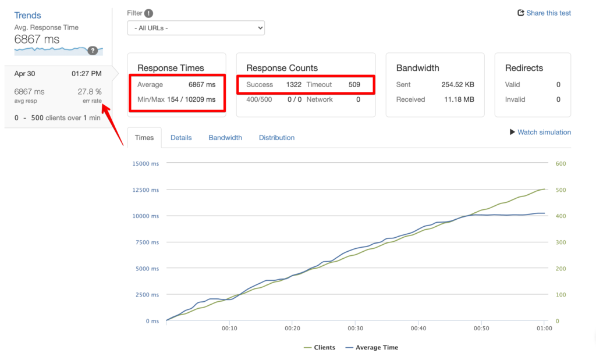Start the Watch simulation playback
The height and width of the screenshot is (364, 596).
tap(544, 132)
